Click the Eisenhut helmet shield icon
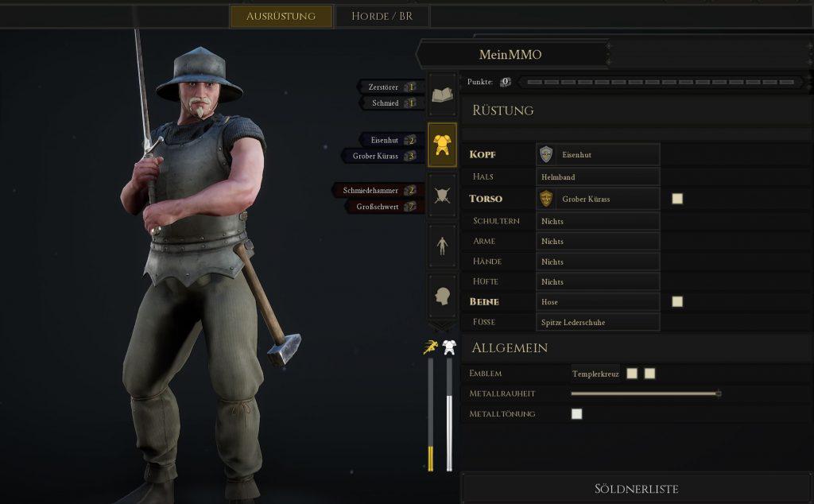This screenshot has width=814, height=504. tap(546, 155)
